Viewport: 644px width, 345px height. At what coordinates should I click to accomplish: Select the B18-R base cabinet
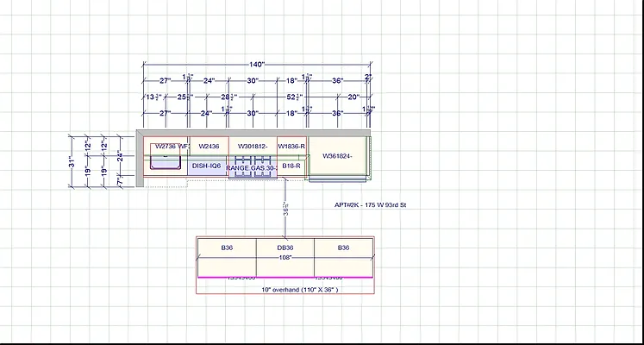[x=291, y=165]
